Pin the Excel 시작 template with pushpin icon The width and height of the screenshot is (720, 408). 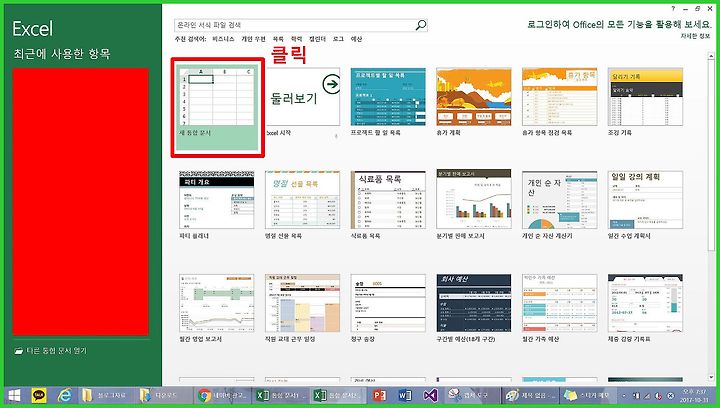click(x=336, y=135)
